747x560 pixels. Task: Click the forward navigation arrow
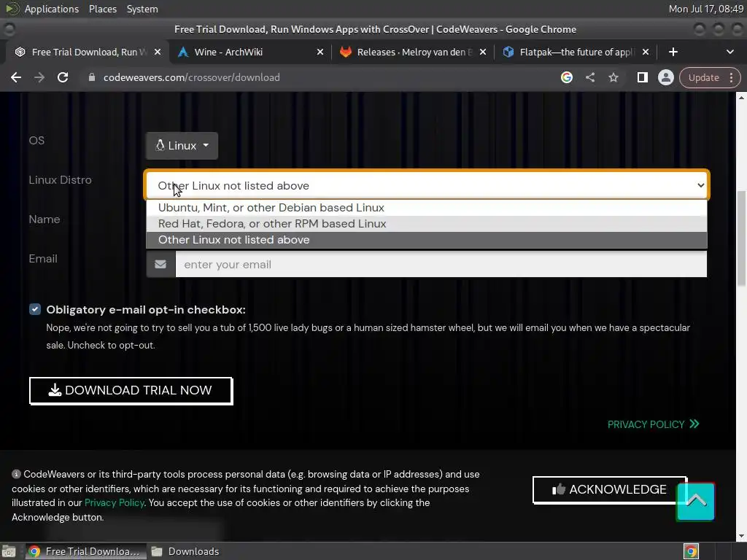coord(39,77)
